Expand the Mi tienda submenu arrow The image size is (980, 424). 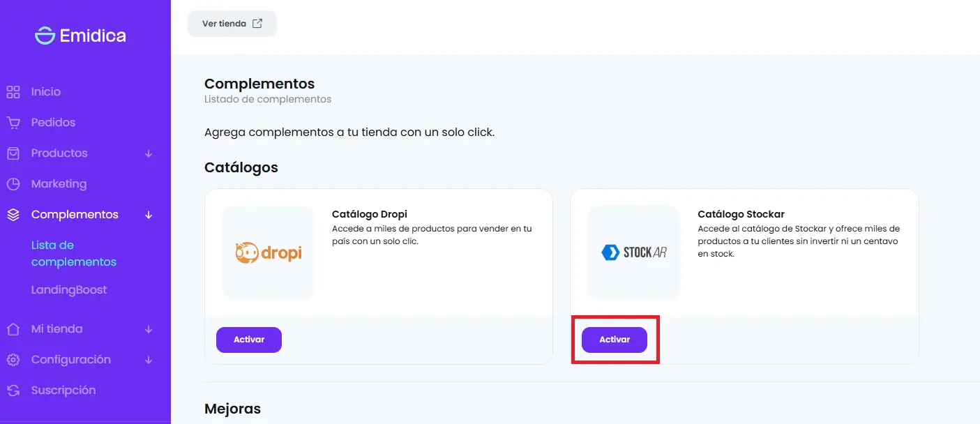(149, 329)
